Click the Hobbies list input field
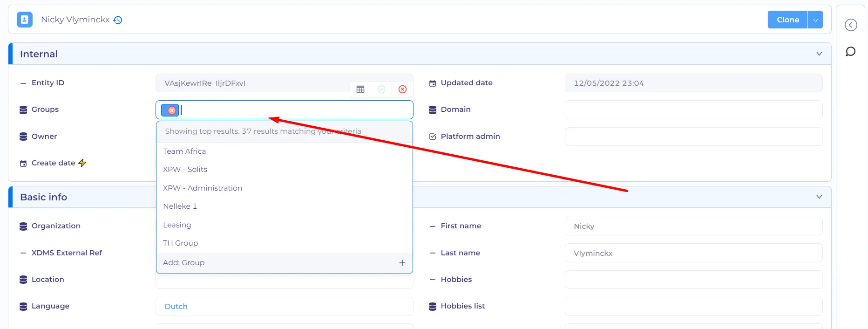868x329 pixels. click(x=694, y=307)
